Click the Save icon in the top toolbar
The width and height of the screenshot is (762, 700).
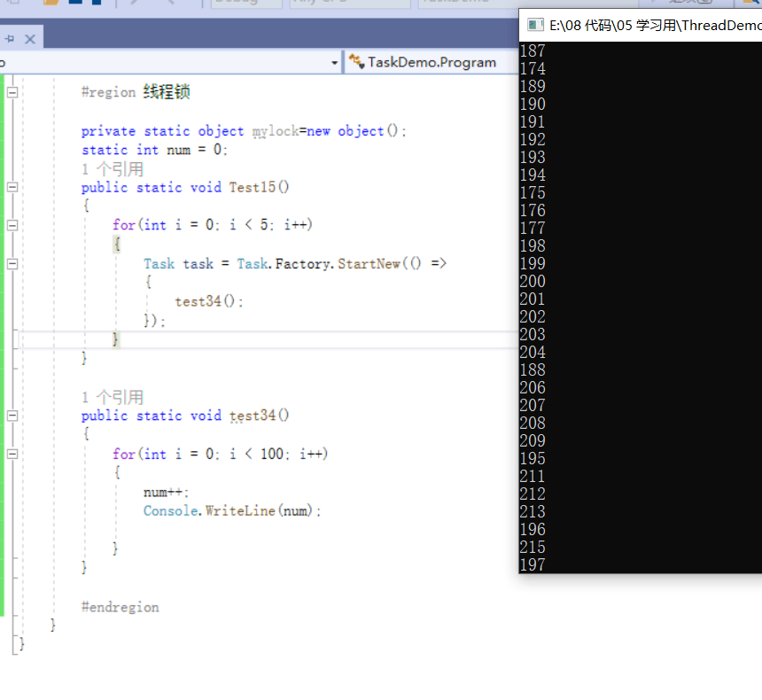[77, 4]
